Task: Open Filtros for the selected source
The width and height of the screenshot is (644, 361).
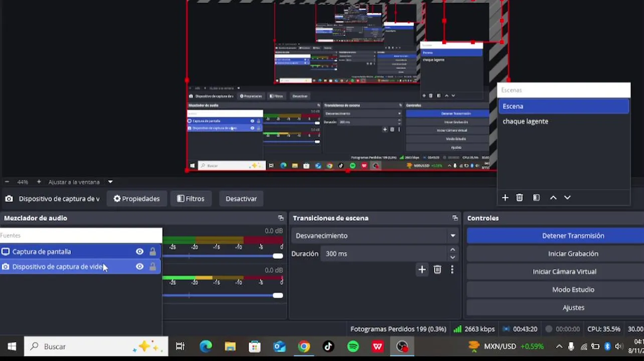Action: pos(191,199)
